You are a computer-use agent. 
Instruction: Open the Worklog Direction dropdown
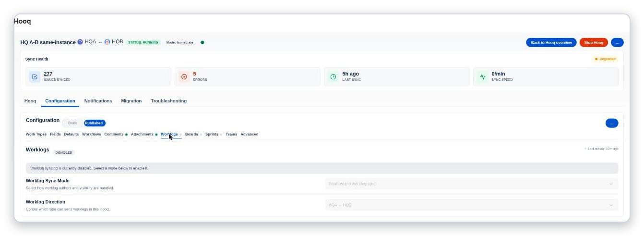click(x=472, y=205)
